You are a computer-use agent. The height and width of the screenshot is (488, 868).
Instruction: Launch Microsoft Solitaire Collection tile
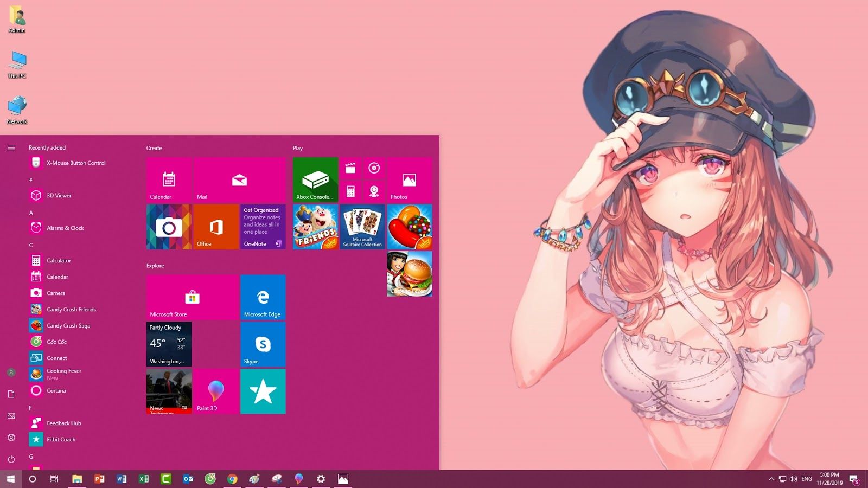[x=362, y=227]
